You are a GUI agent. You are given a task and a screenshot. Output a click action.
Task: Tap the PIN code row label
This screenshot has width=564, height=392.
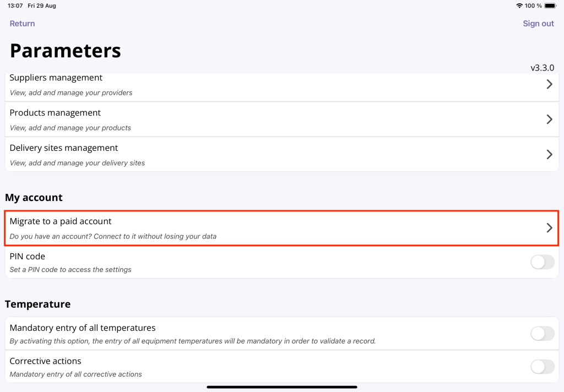click(x=28, y=257)
